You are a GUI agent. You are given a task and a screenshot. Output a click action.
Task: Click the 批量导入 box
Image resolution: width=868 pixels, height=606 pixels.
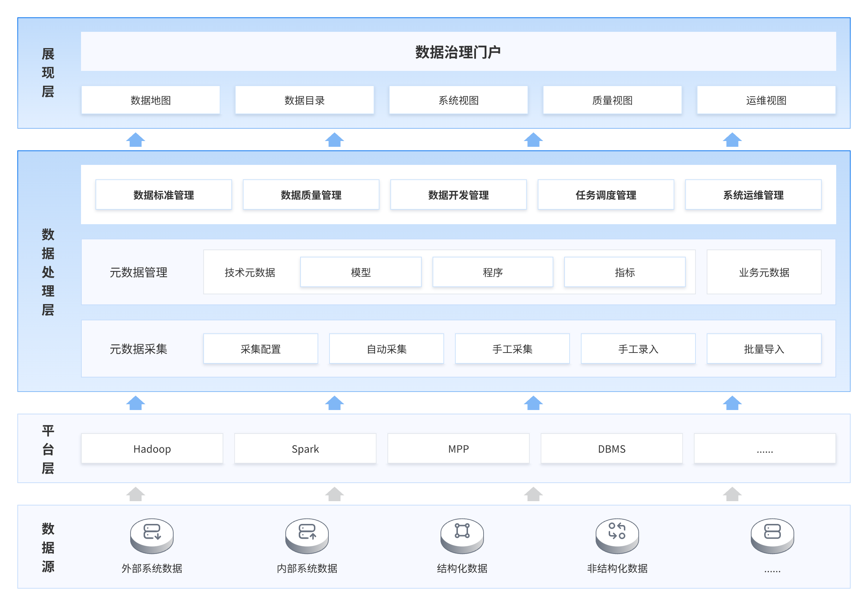tap(763, 349)
